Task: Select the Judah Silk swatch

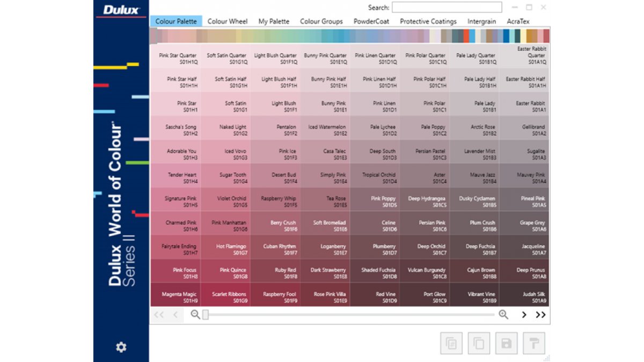Action: coord(524,294)
